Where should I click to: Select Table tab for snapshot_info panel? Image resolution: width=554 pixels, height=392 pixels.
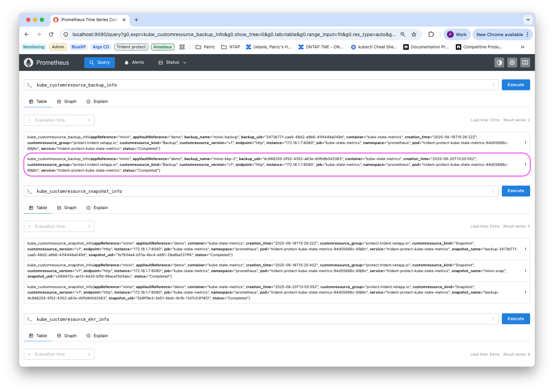(38, 208)
